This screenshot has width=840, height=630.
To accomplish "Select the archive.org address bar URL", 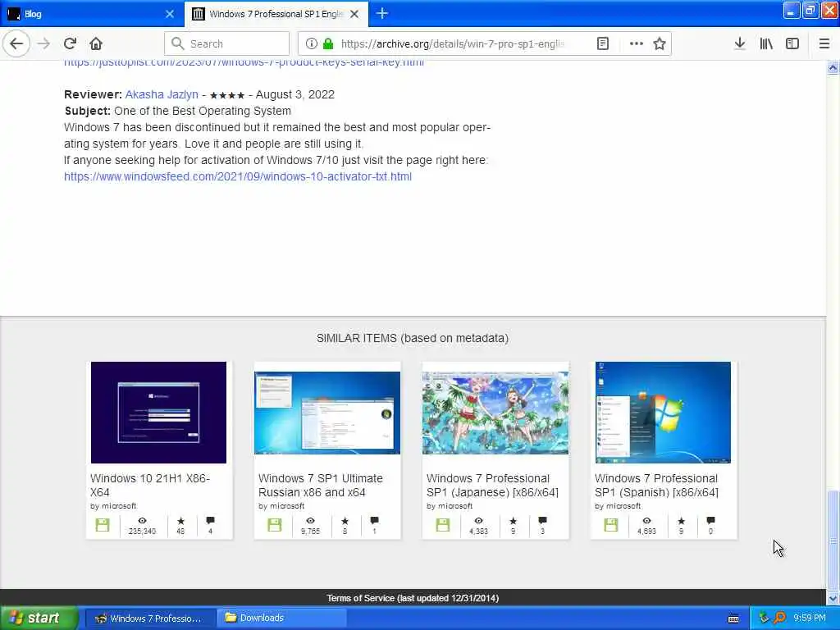I will [453, 43].
